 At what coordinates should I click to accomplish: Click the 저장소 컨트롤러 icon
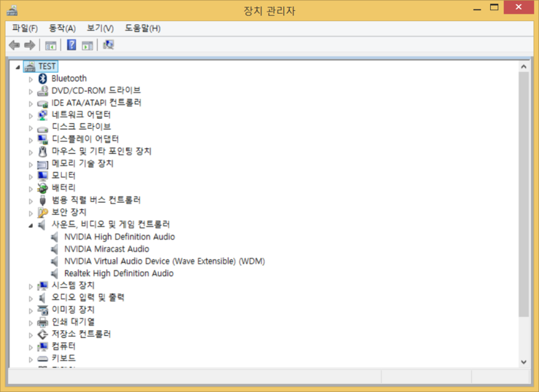point(43,334)
